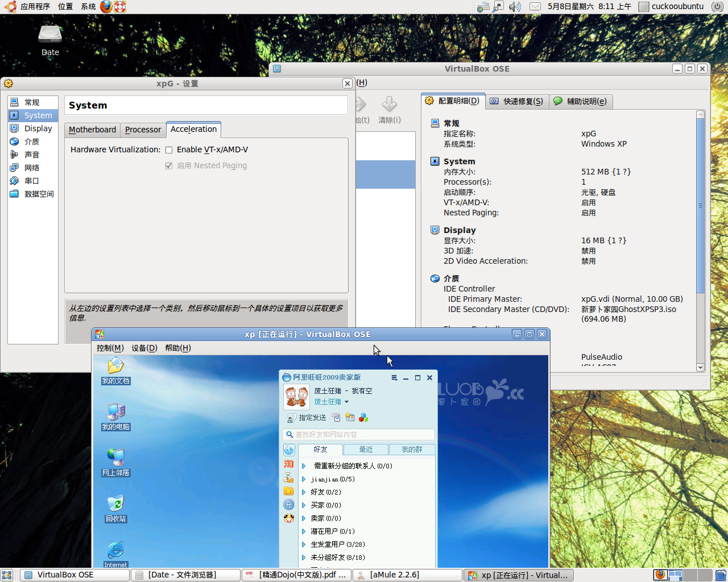Expand the 潜在用户 (0/1) group
728x582 pixels.
304,531
